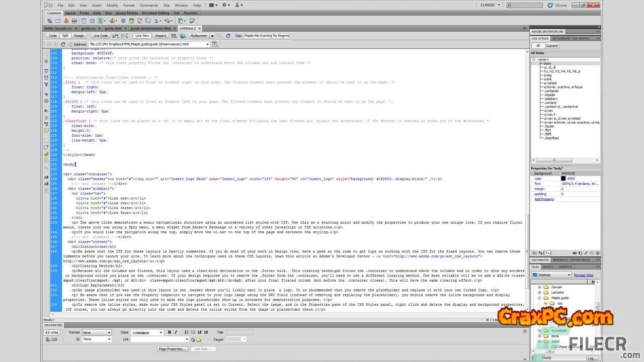The image size is (644, 362).
Task: Switch Properties panel to CSS mode
Action: point(52,339)
